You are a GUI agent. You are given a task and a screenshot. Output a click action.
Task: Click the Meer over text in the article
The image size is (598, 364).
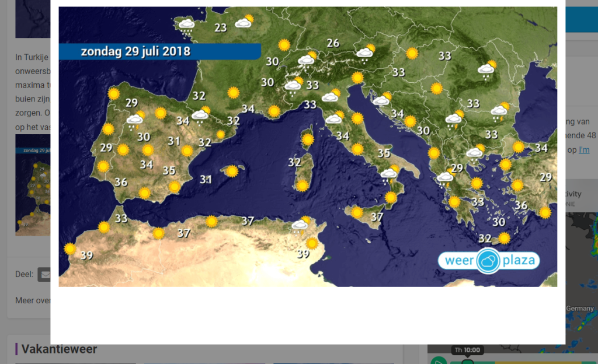pos(33,300)
